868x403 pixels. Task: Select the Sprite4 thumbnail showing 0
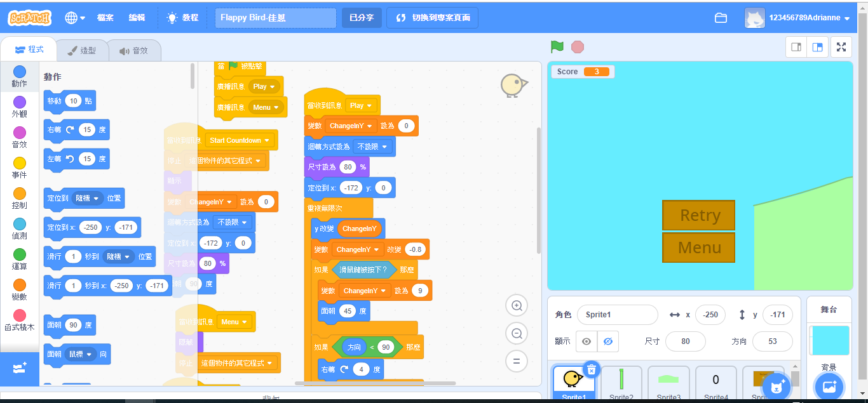[715, 383]
